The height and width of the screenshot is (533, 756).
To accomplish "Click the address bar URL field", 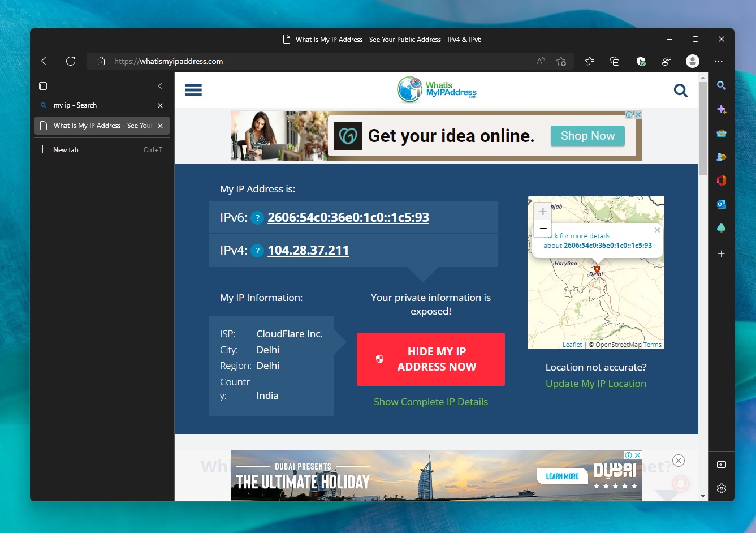I will coord(317,61).
